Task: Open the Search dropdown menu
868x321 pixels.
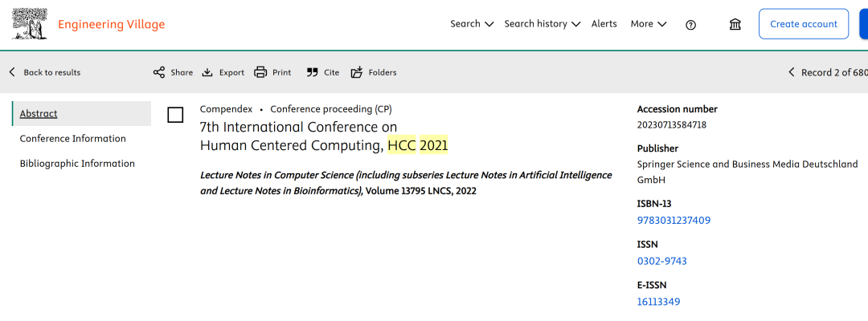Action: pyautogui.click(x=472, y=24)
